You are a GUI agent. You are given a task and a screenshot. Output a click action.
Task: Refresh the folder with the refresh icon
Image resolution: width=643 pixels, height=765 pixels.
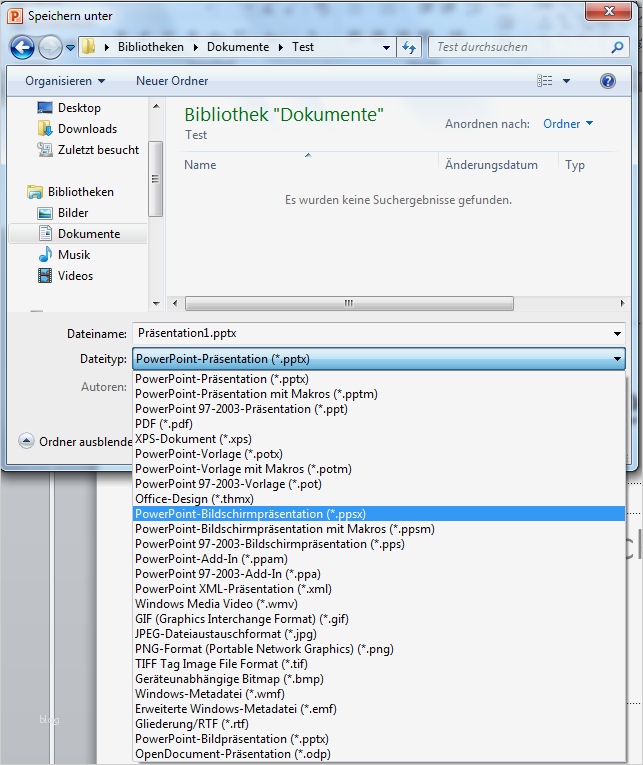[409, 47]
